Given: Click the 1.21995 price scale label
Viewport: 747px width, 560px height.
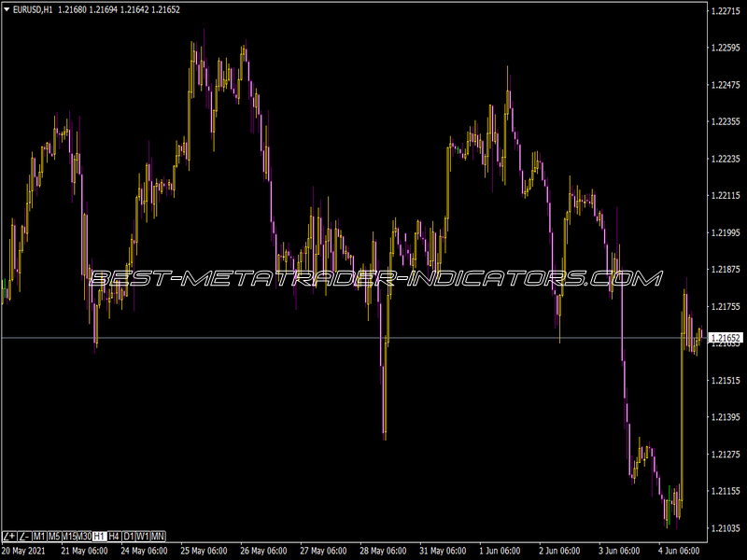Looking at the screenshot, I should [726, 232].
